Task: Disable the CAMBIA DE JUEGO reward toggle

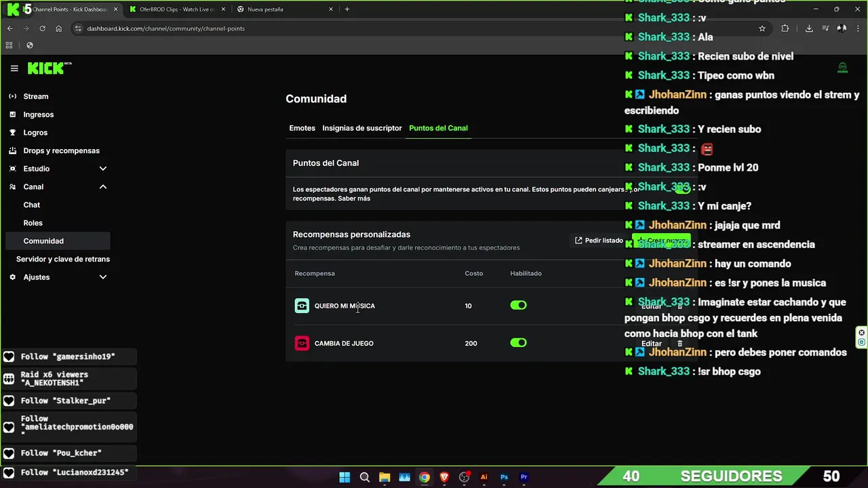Action: pyautogui.click(x=518, y=343)
